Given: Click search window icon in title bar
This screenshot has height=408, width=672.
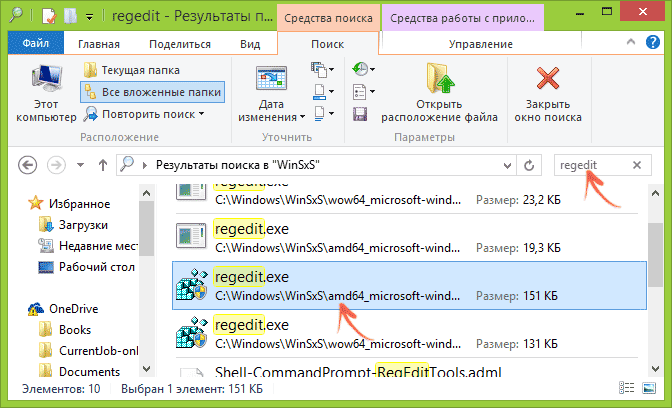Looking at the screenshot, I should tap(16, 15).
